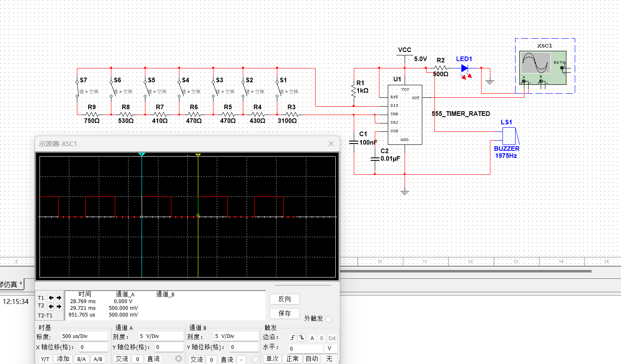Click the yellow T2 cursor marker
The width and height of the screenshot is (621, 364).
click(198, 155)
